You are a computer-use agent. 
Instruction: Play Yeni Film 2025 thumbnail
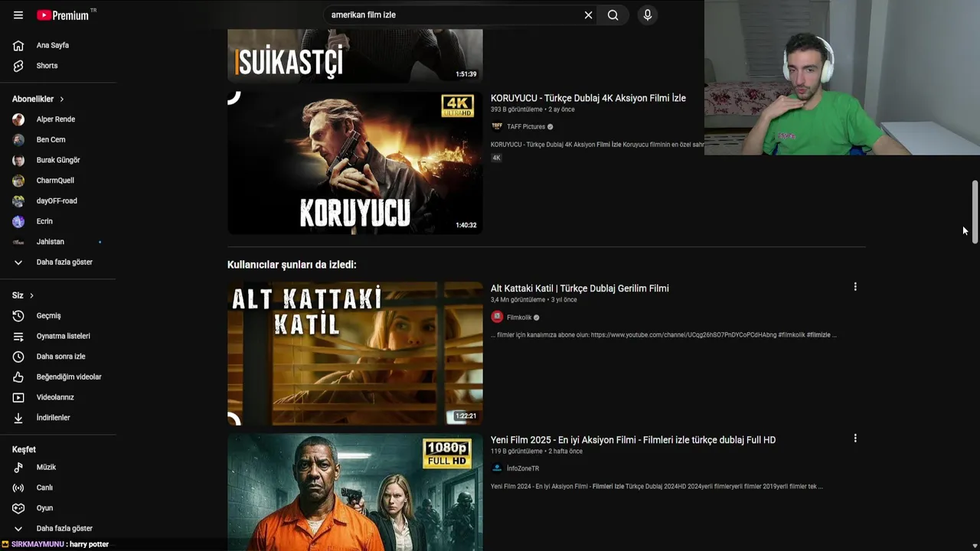[354, 492]
